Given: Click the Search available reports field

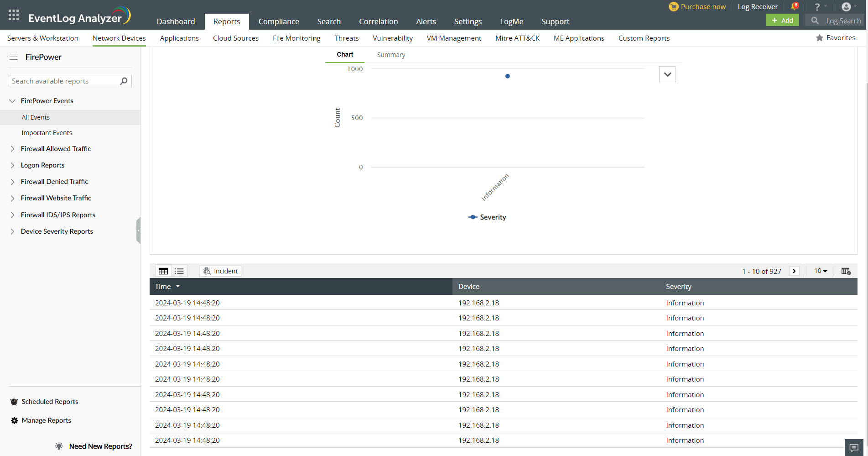Looking at the screenshot, I should point(64,81).
